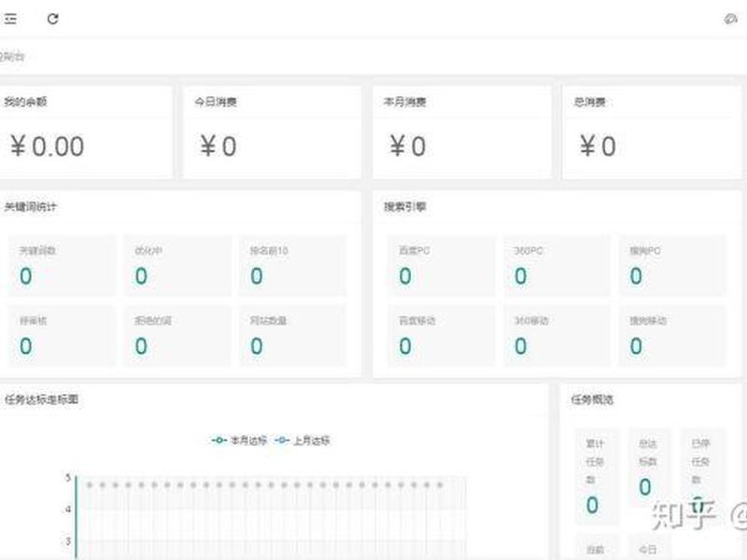Image resolution: width=747 pixels, height=560 pixels.
Task: Select the 搜狗移动 search engine tile
Action: click(x=672, y=336)
